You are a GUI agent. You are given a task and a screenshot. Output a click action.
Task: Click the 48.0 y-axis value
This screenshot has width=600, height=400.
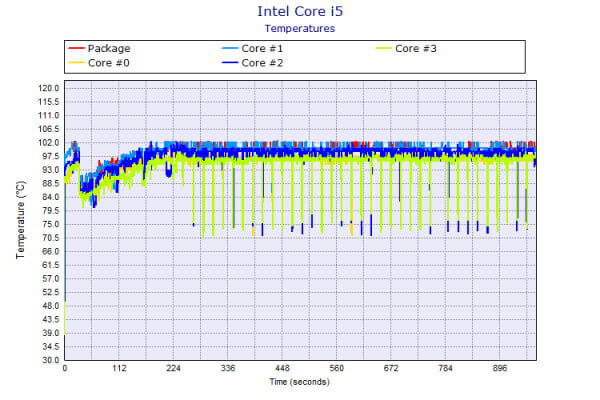(x=51, y=306)
